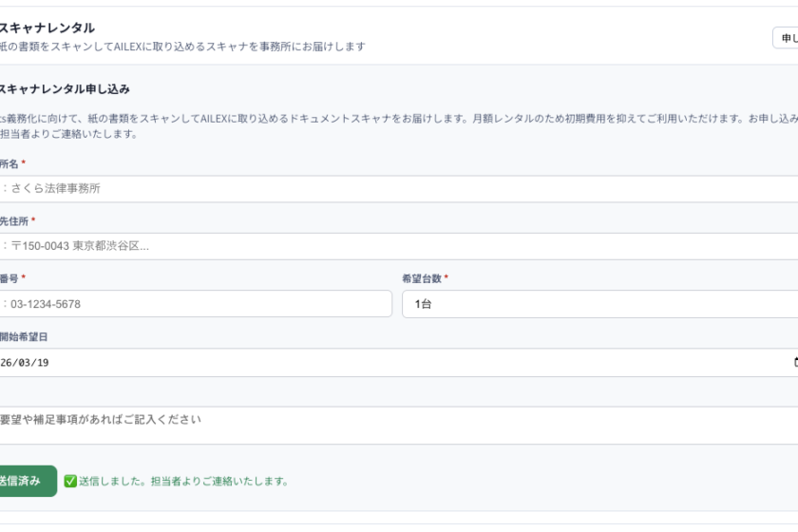Click the address field with 〒150-0043 placeholder

tap(399, 246)
